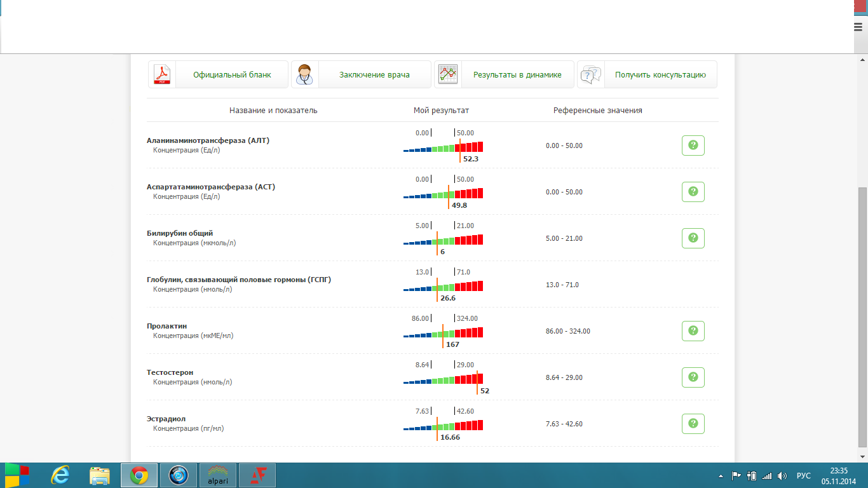The width and height of the screenshot is (868, 488).
Task: Click chart icon for Результаты в динамике
Action: 448,74
